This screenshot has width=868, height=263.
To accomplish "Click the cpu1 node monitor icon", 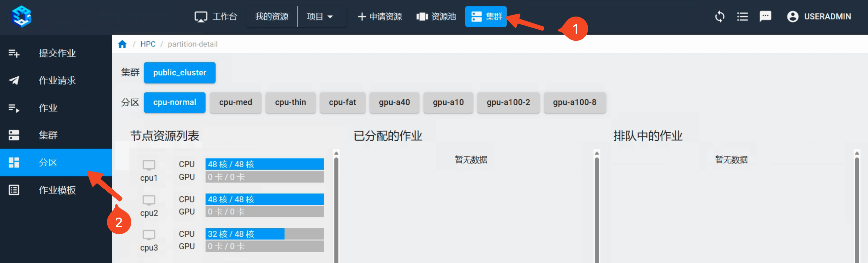I will [x=149, y=165].
